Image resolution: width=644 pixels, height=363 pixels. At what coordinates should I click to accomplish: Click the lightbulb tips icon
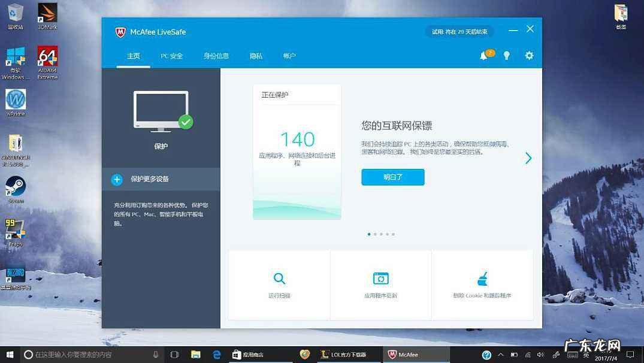click(506, 55)
